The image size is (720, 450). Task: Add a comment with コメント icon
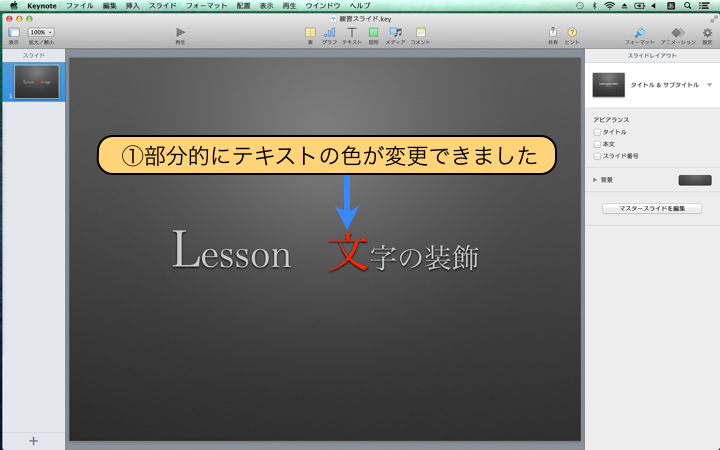coord(421,32)
